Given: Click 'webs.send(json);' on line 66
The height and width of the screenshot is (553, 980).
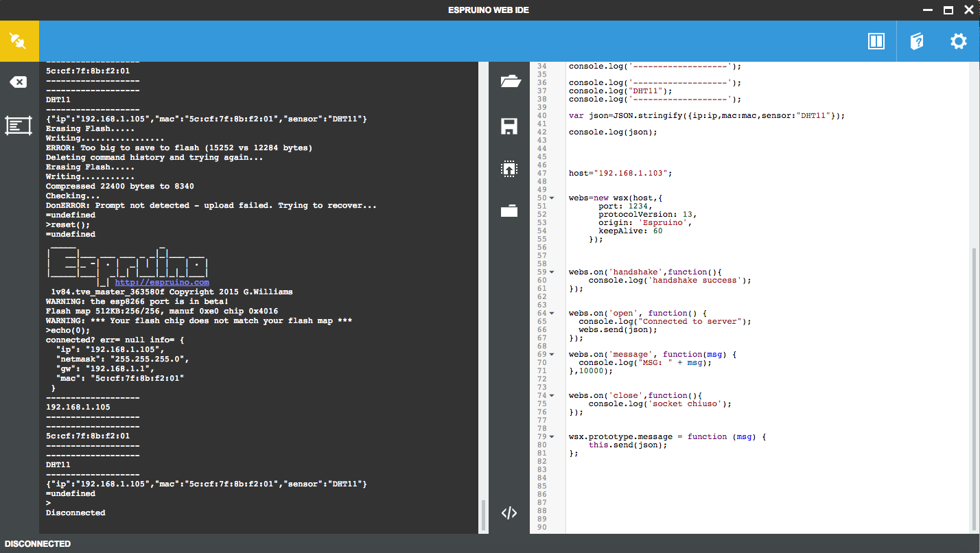Looking at the screenshot, I should tap(618, 330).
